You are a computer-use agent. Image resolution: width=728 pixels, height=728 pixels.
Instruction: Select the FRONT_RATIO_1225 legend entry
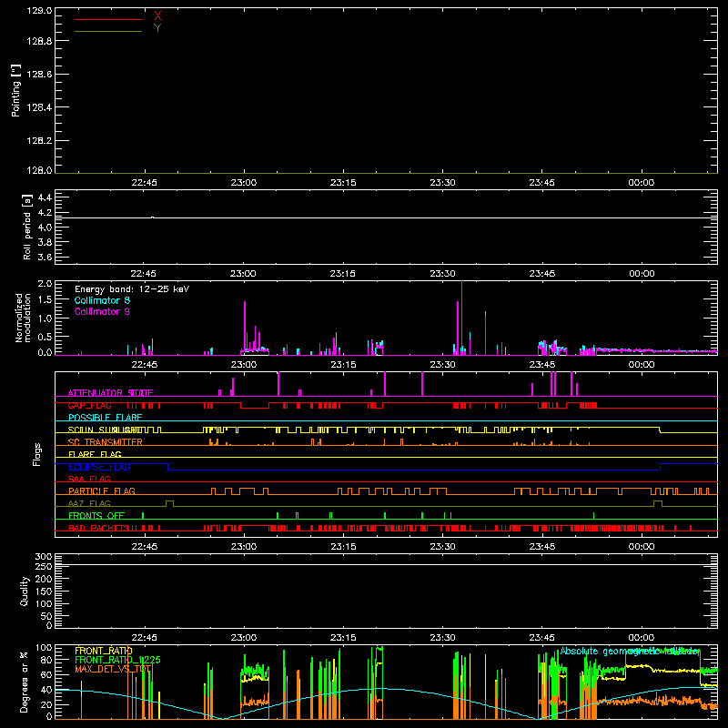pos(117,660)
